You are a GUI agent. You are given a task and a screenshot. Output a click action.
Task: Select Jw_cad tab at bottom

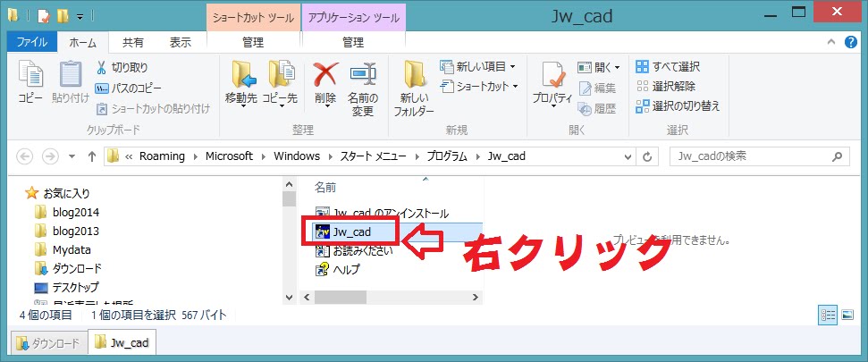point(122,342)
